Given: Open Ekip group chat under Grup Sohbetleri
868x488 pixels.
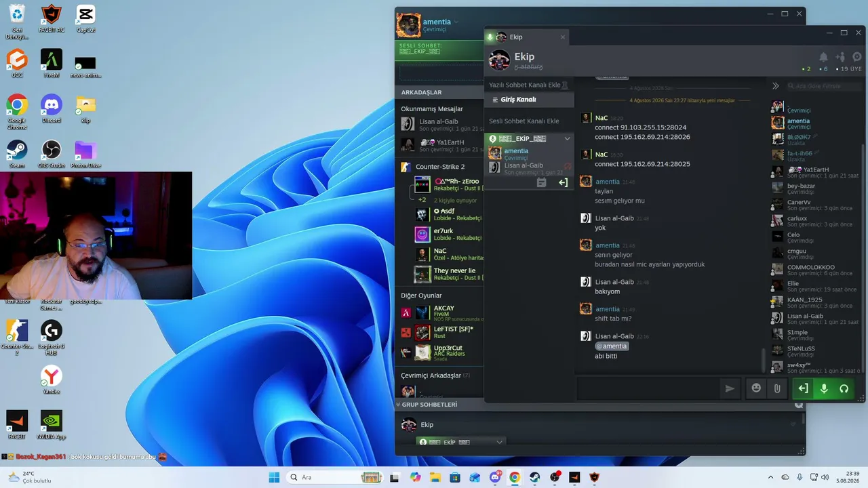Looking at the screenshot, I should coord(427,425).
